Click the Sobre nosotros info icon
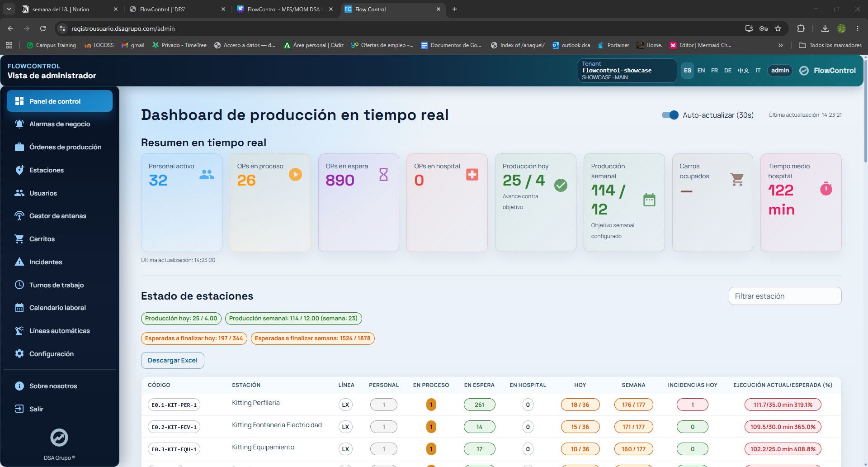 coord(19,386)
